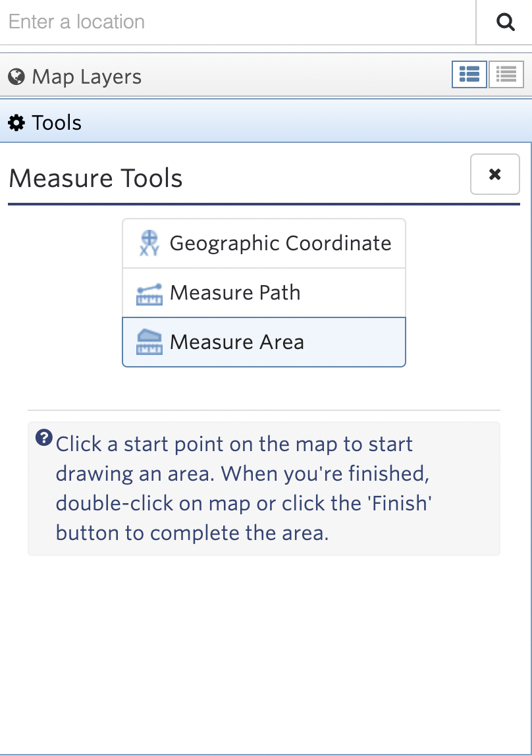The width and height of the screenshot is (532, 756).
Task: Toggle the expanded layer list view
Action: (469, 74)
